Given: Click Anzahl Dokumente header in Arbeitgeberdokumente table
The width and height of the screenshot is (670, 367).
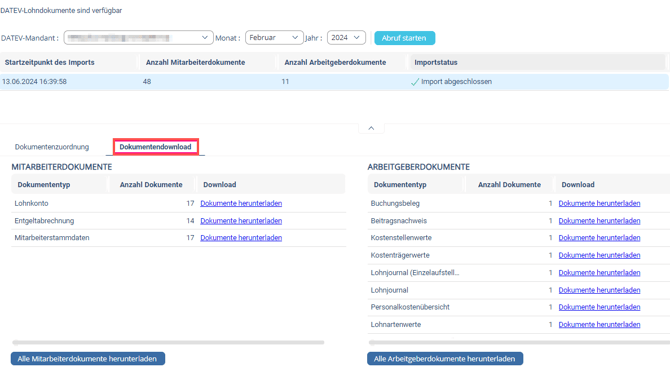Looking at the screenshot, I should click(509, 185).
